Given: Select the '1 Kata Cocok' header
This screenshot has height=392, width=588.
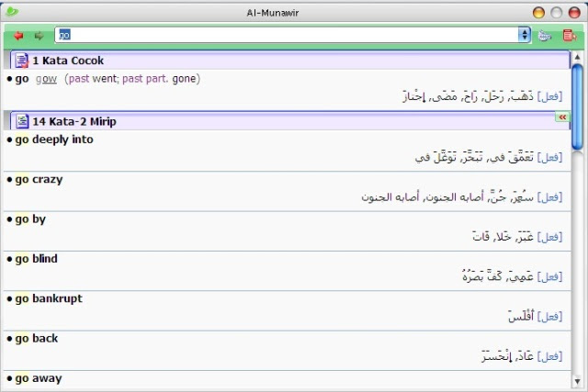Looking at the screenshot, I should coord(289,61).
